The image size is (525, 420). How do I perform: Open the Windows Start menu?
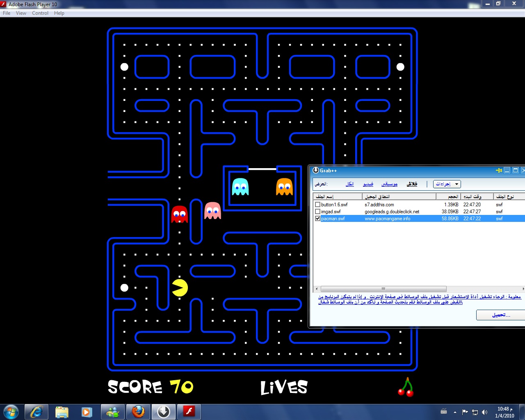[11, 412]
